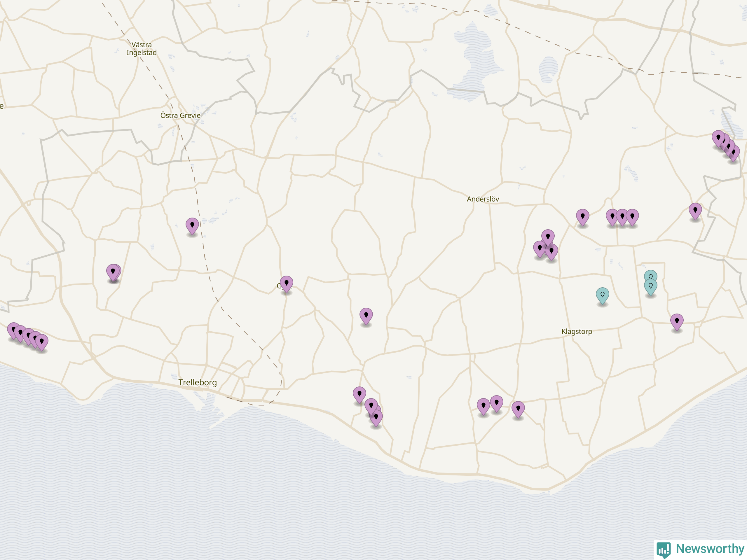
Task: Click the Östra Grevie place label
Action: pyautogui.click(x=180, y=116)
